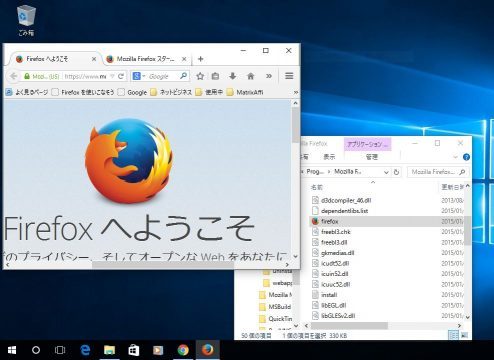Select file 'freebl3.dll'
494x360 pixels.
[x=334, y=242]
